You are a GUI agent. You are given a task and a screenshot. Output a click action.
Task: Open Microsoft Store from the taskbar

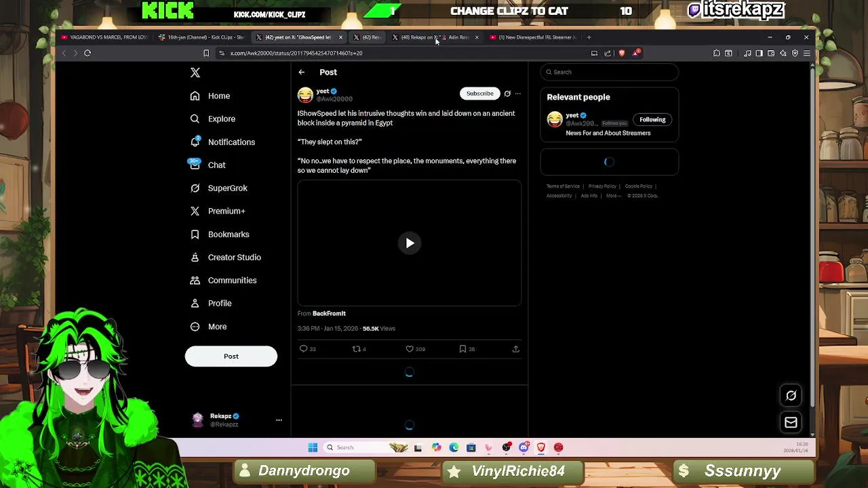[471, 447]
